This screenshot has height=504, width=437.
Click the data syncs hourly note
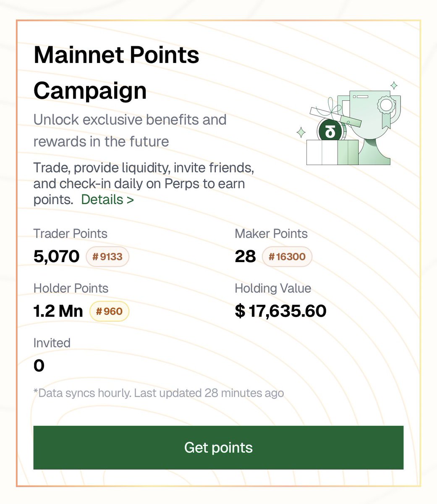(x=159, y=393)
